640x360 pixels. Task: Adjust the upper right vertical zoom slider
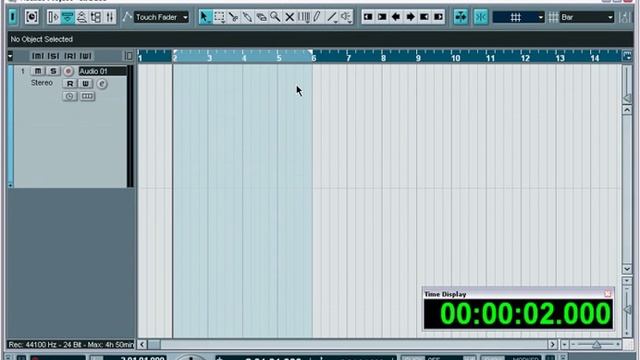627,98
